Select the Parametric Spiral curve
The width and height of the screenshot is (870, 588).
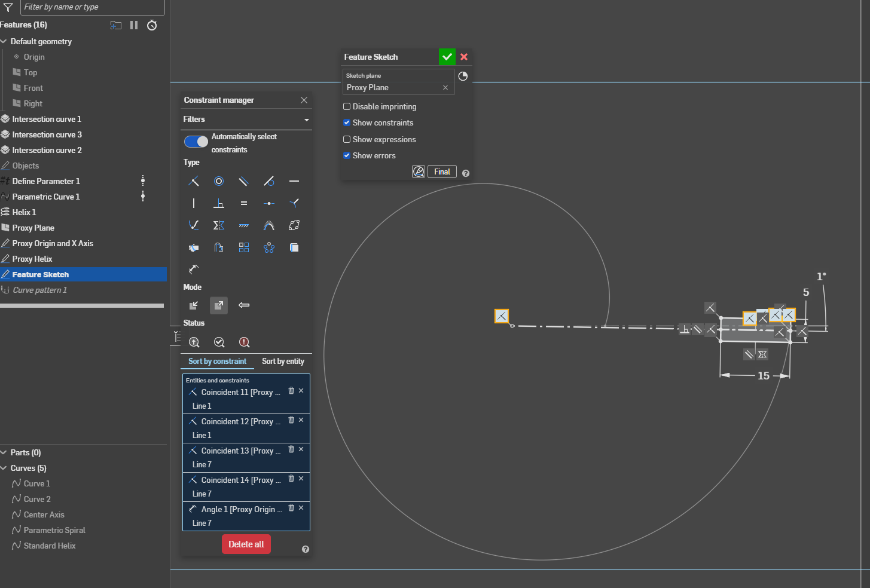(x=54, y=530)
